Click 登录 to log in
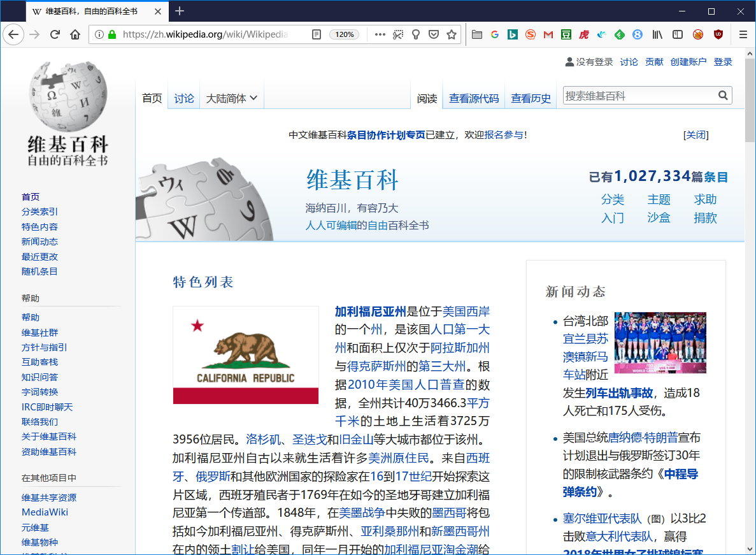Viewport: 756px width, 555px height. tap(723, 62)
